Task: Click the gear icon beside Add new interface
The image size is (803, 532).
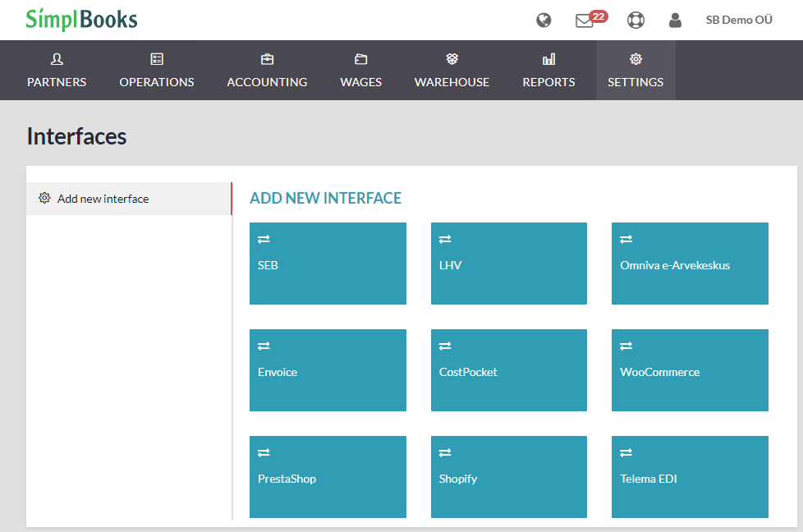Action: tap(44, 198)
